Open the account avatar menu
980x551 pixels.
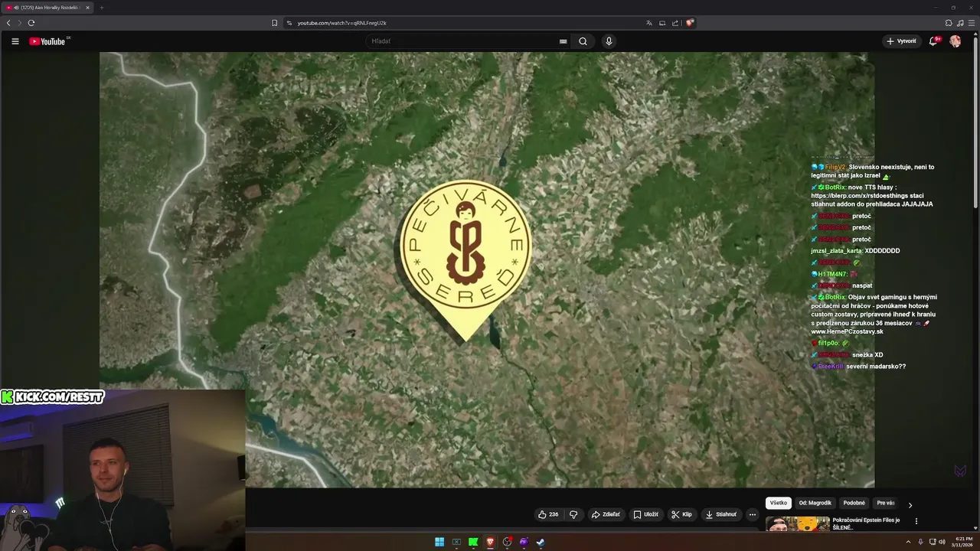pyautogui.click(x=955, y=41)
